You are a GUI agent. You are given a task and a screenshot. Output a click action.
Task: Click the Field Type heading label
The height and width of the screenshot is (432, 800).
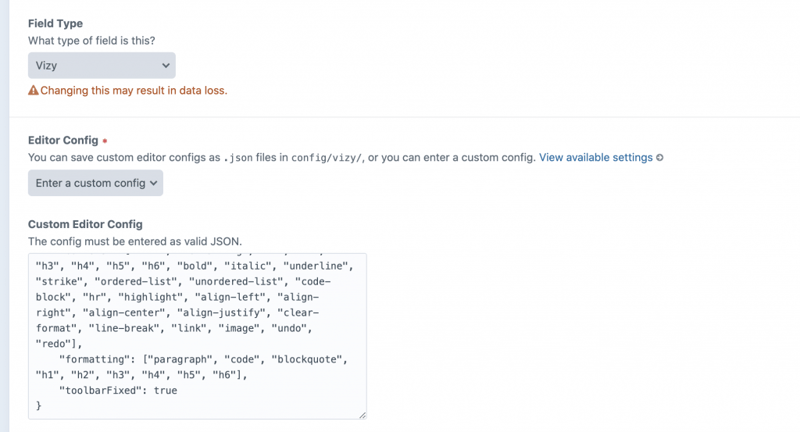click(56, 22)
